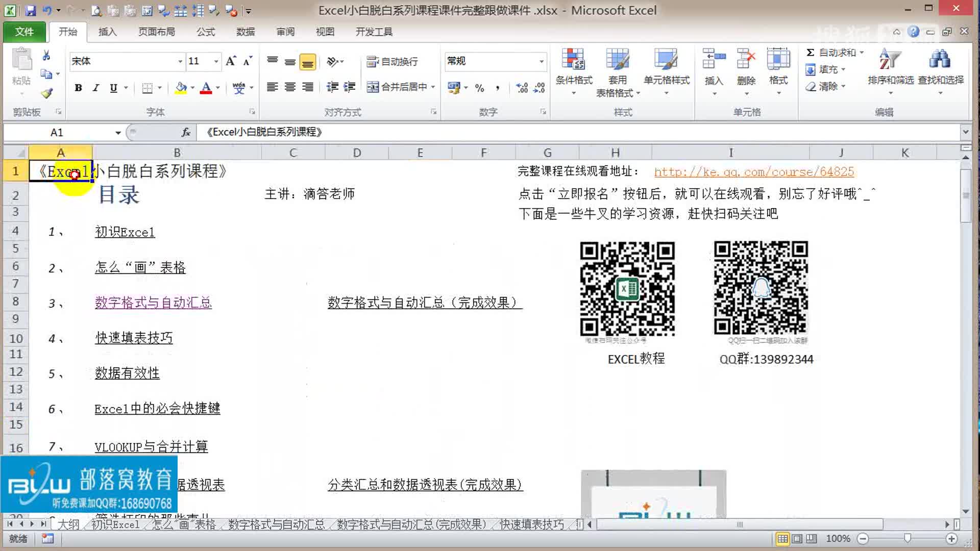Expand the Merge and Center (合并后居中) arrow
Screen dimensions: 980x551
point(433,87)
